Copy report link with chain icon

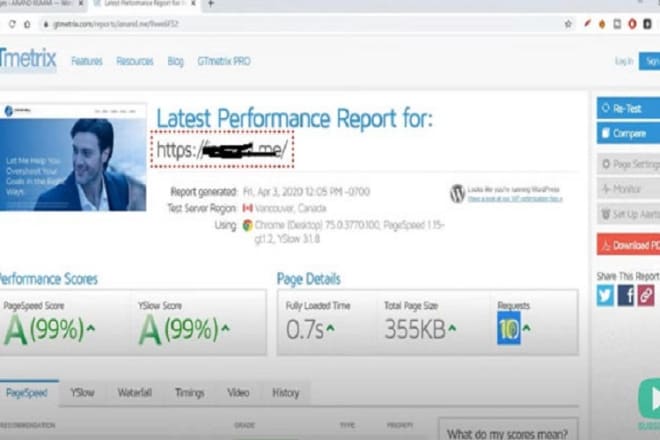[x=646, y=295]
